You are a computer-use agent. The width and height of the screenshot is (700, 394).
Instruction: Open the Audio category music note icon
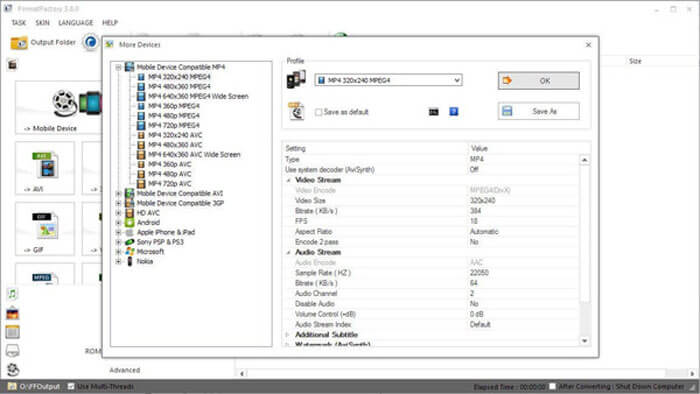pyautogui.click(x=12, y=294)
